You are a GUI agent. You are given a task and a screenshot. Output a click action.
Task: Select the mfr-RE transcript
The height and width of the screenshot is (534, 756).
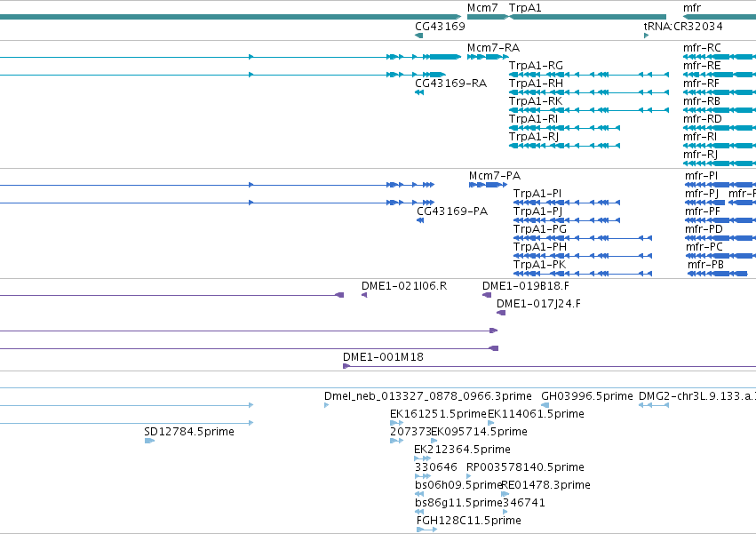720,75
